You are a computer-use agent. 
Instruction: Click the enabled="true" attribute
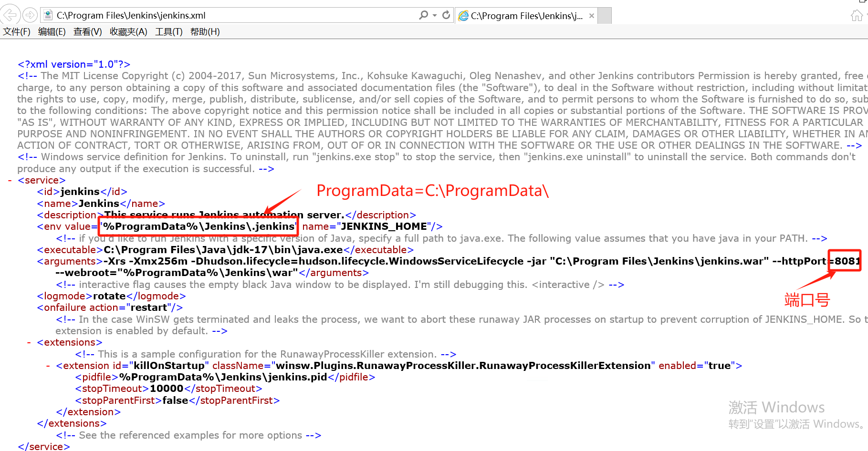pyautogui.click(x=697, y=366)
